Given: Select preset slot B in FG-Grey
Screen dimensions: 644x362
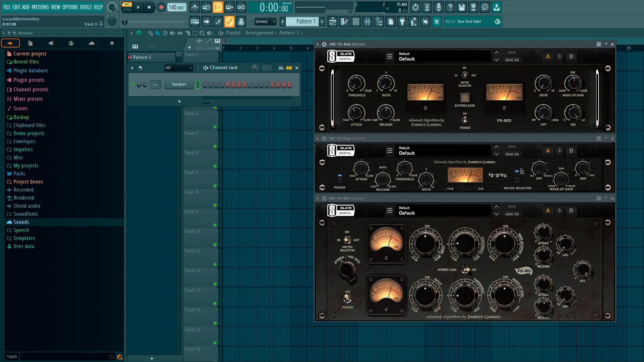Looking at the screenshot, I should [x=571, y=151].
